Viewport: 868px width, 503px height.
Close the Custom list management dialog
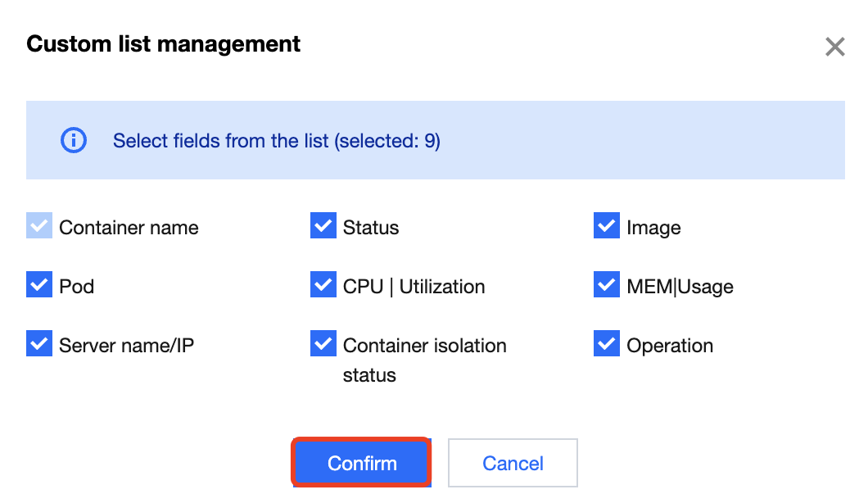pos(834,47)
